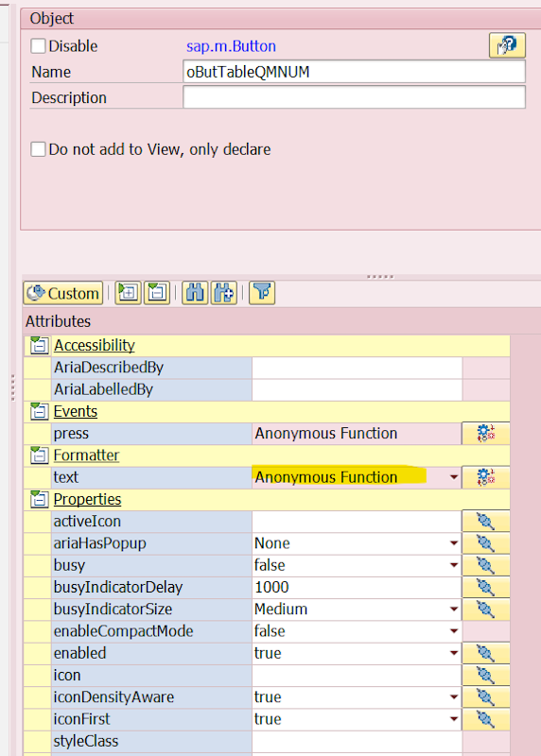Screen dimensions: 541x756
Task: Select the enableCompactMode property label
Action: (123, 631)
